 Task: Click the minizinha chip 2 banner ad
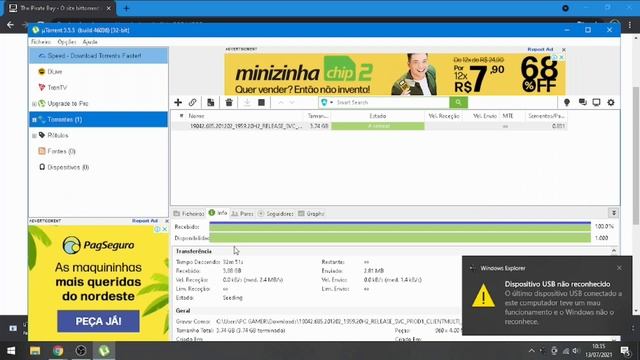point(395,74)
